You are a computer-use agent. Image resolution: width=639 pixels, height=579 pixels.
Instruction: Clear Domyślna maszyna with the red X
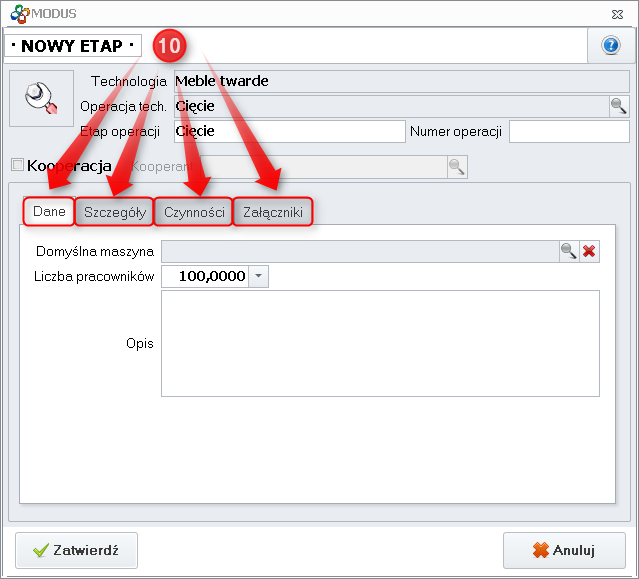pyautogui.click(x=589, y=251)
